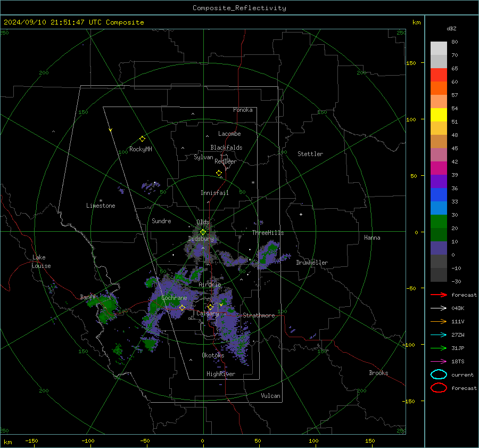
Task: Click the green 31JP arrow in legend
Action: 439,348
